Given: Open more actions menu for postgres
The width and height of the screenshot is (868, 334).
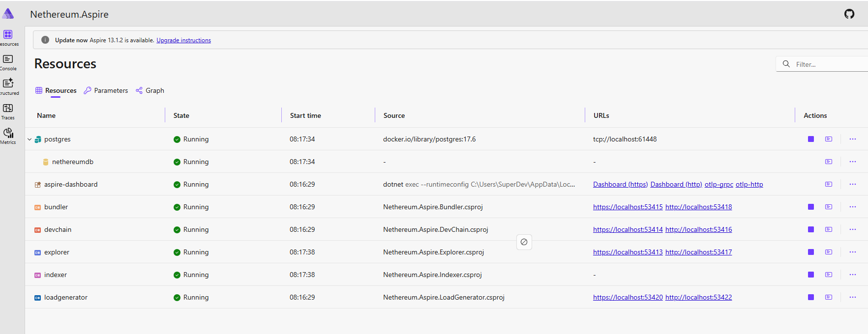Looking at the screenshot, I should pyautogui.click(x=853, y=139).
